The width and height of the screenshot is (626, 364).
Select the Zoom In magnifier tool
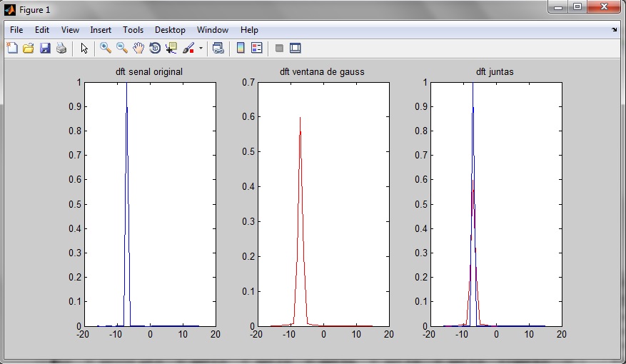(106, 49)
